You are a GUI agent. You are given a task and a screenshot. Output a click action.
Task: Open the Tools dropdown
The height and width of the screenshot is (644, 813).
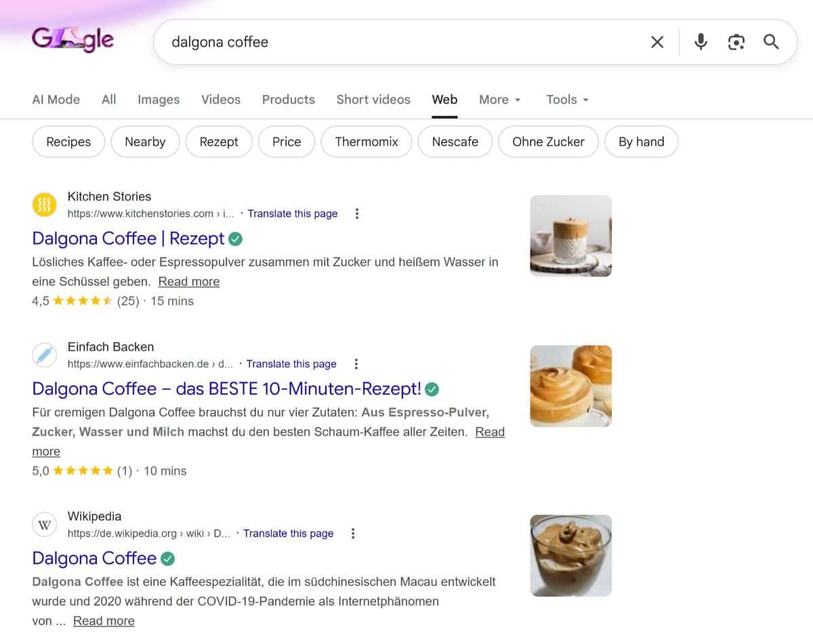pyautogui.click(x=566, y=100)
